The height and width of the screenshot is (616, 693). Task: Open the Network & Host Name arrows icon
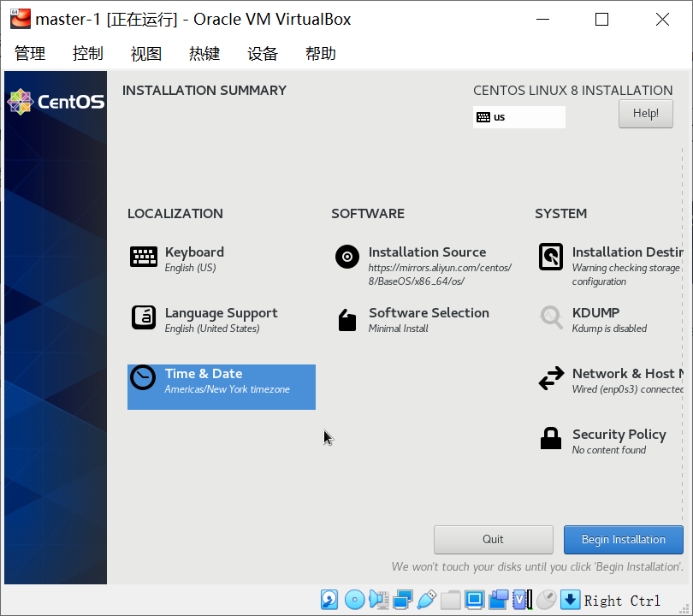[551, 378]
